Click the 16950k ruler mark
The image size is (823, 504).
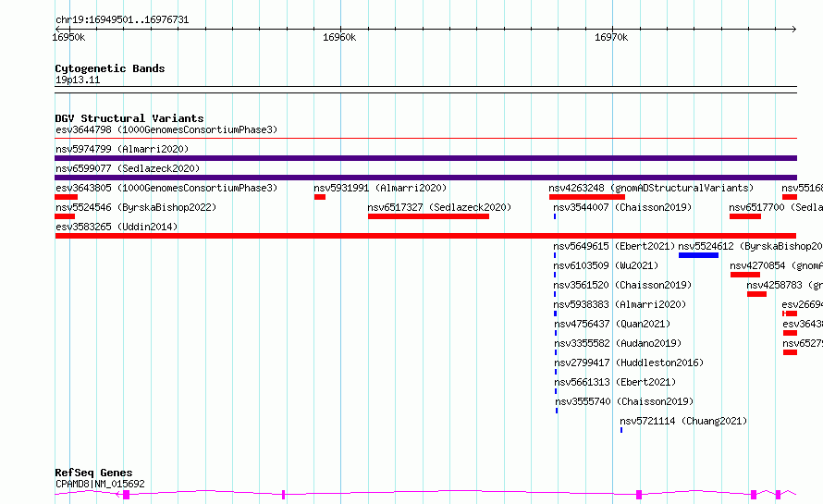pos(68,37)
